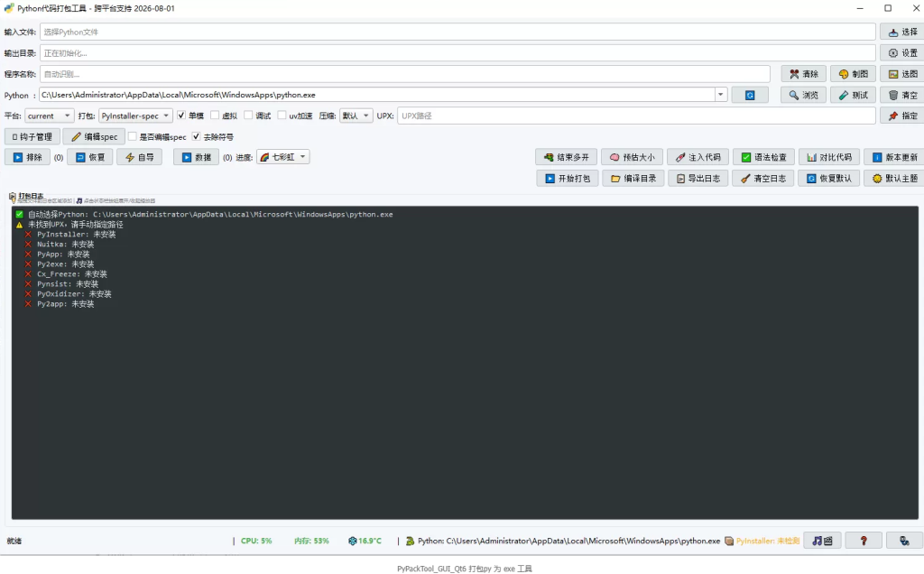Click the 清空 trash button
Viewport: 924px width, 574px height.
coord(901,95)
